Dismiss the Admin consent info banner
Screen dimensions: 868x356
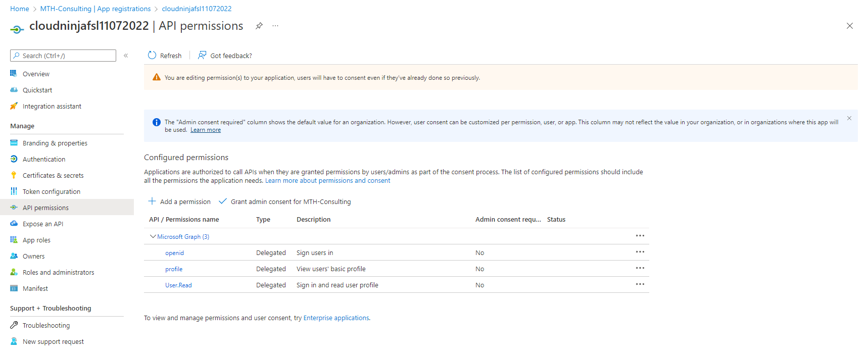point(849,118)
